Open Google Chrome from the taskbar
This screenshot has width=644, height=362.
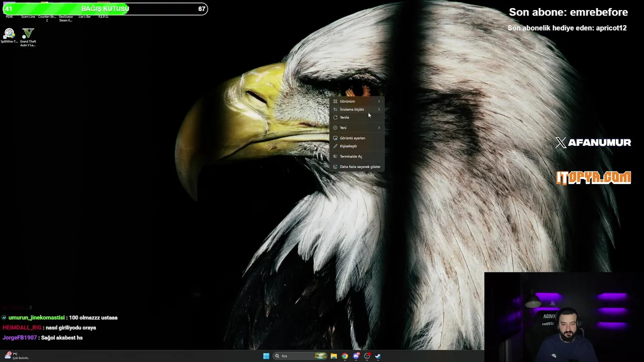345,356
